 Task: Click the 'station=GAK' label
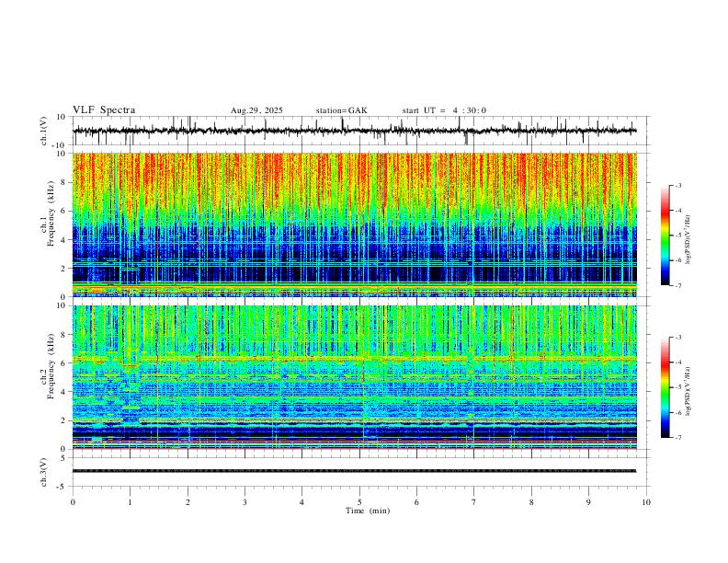[x=341, y=110]
